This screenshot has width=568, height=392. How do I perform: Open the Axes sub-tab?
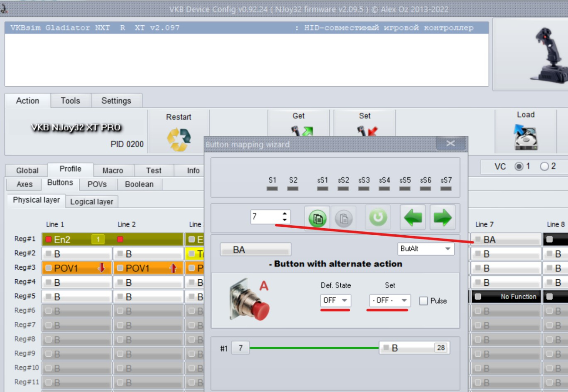pos(24,184)
